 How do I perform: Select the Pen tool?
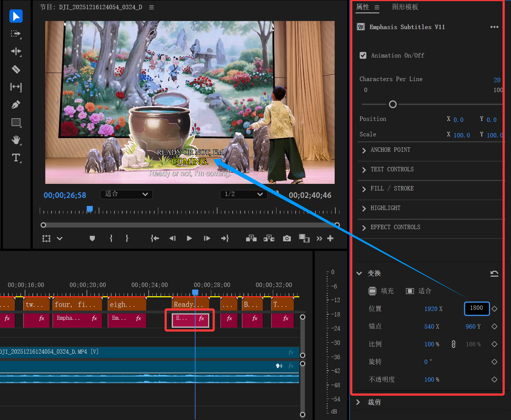click(x=16, y=105)
